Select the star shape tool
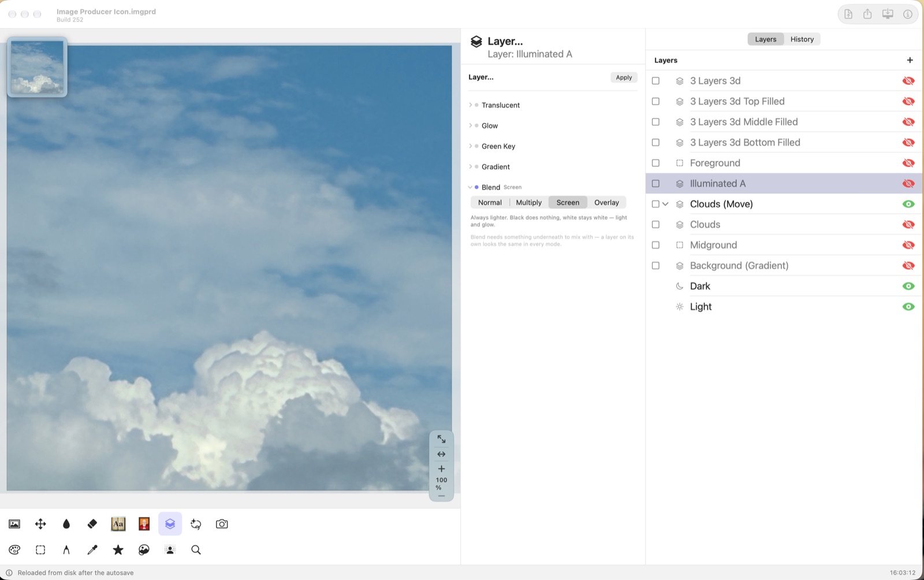924x580 pixels. [118, 550]
